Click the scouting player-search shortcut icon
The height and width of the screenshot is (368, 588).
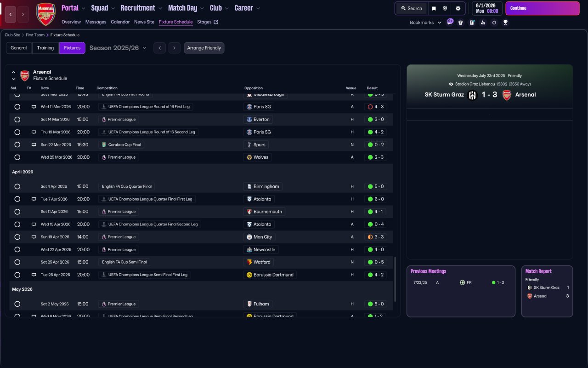[x=483, y=23]
